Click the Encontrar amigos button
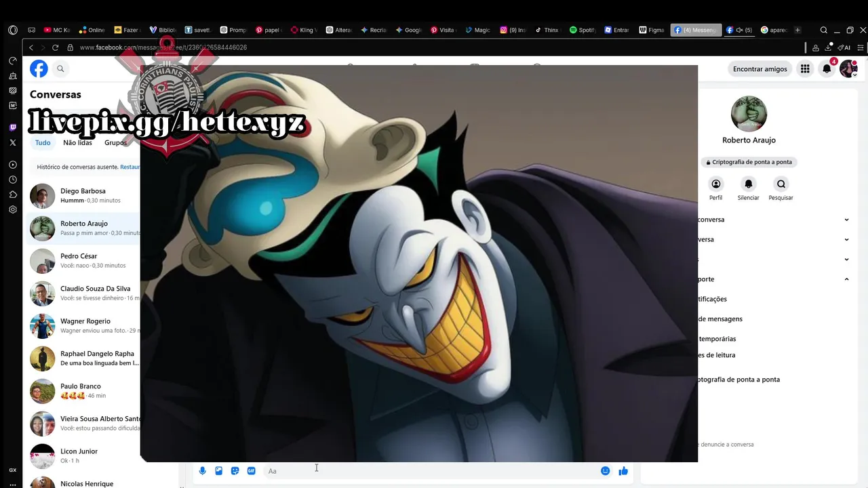This screenshot has height=488, width=868. coord(760,68)
